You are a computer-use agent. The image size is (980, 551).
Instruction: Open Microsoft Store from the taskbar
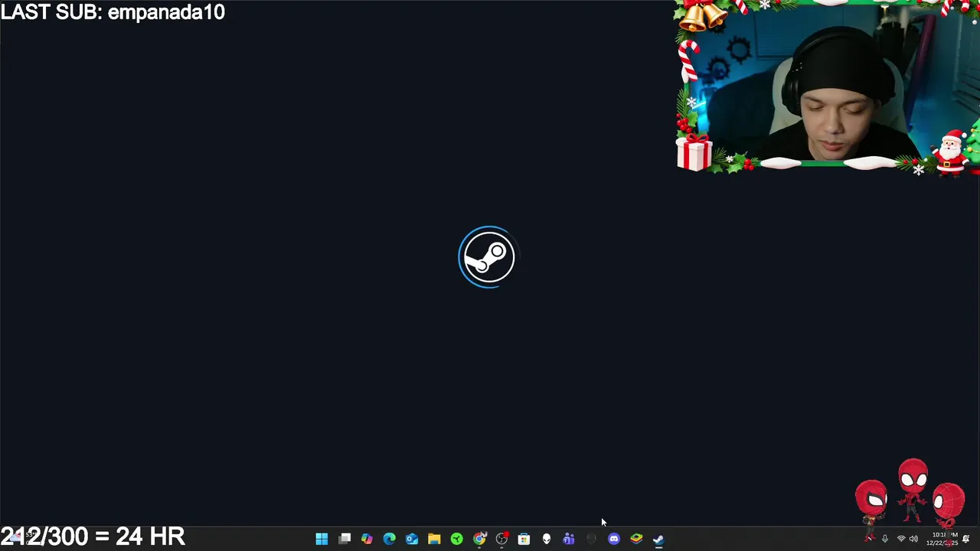point(524,539)
